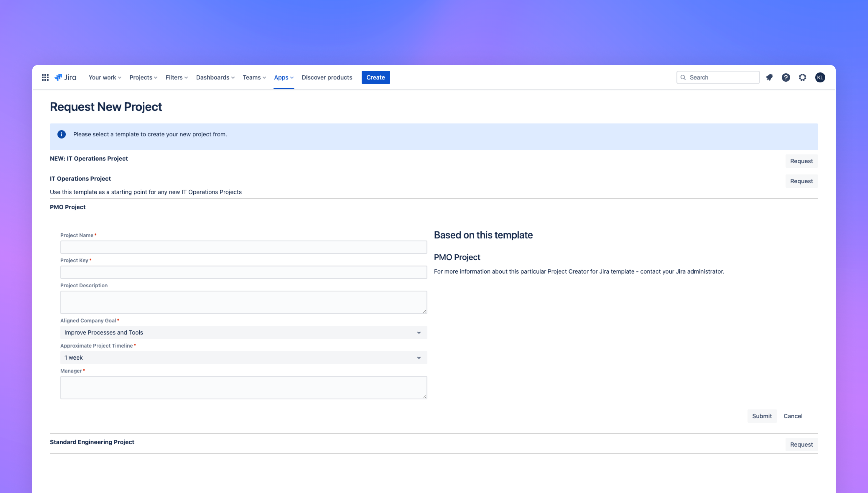Click the blue Create button
This screenshot has width=868, height=493.
tap(376, 78)
